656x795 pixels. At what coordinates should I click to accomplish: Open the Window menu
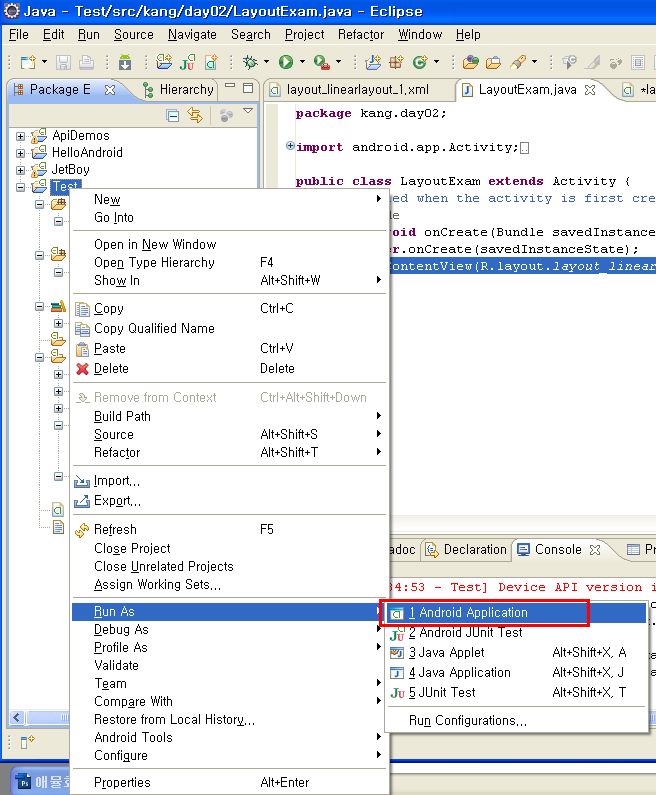click(x=420, y=34)
